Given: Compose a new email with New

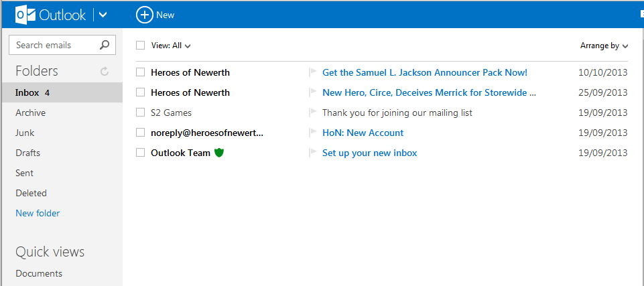Looking at the screenshot, I should click(155, 15).
